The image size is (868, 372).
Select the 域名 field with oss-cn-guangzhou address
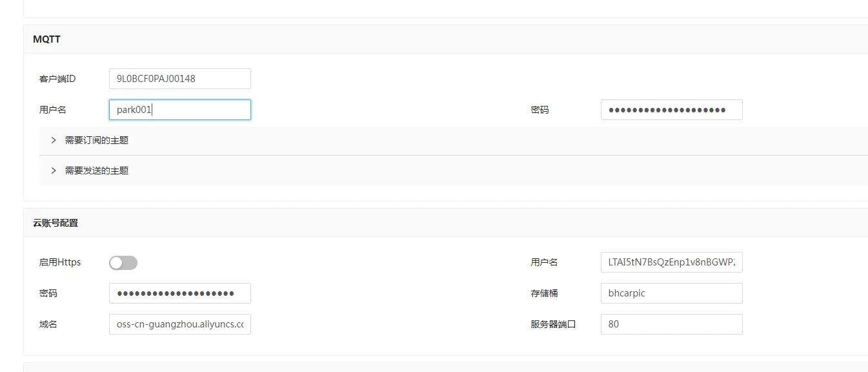click(179, 324)
